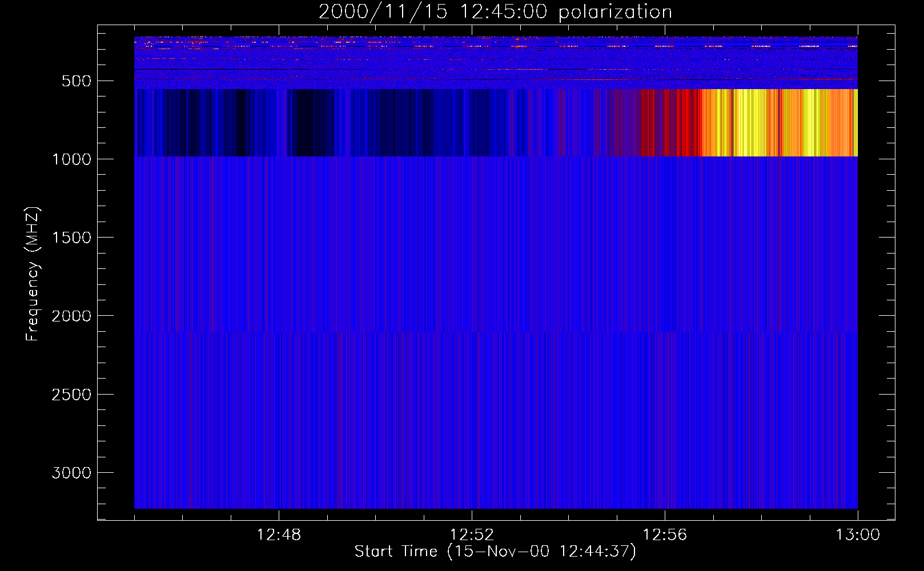Click the plot title "2000/11/15 12:45:00 polarization"
The height and width of the screenshot is (571, 924).
495,12
